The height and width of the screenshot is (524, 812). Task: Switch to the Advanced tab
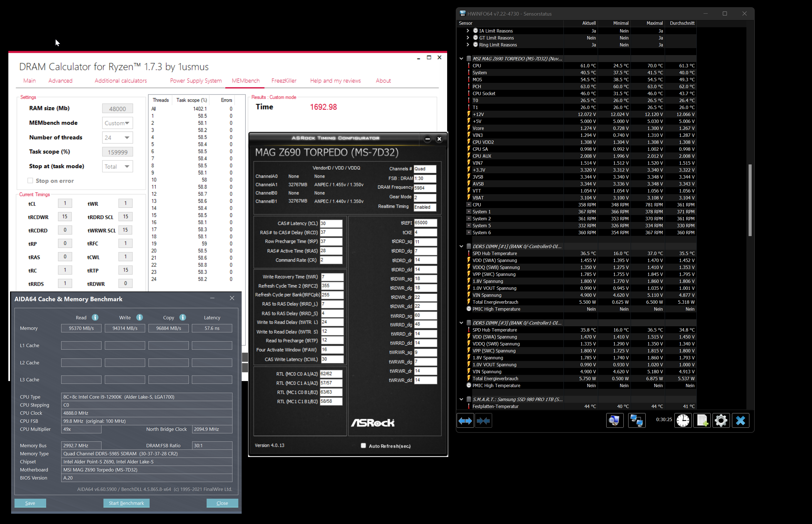pos(60,81)
